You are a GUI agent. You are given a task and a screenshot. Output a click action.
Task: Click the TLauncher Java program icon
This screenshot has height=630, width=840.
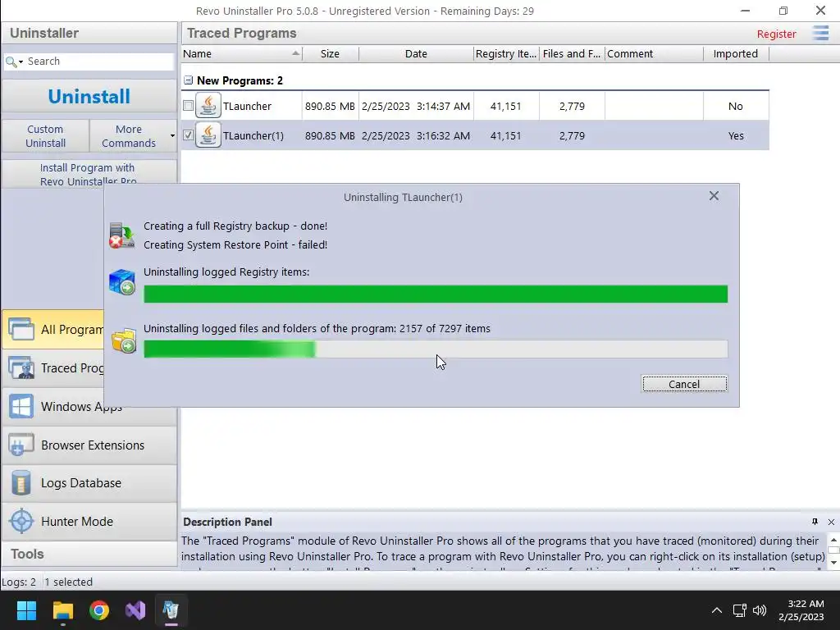208,106
